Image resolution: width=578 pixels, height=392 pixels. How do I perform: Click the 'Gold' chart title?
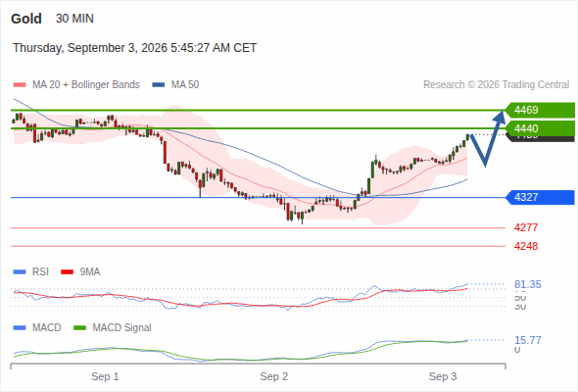coord(26,19)
